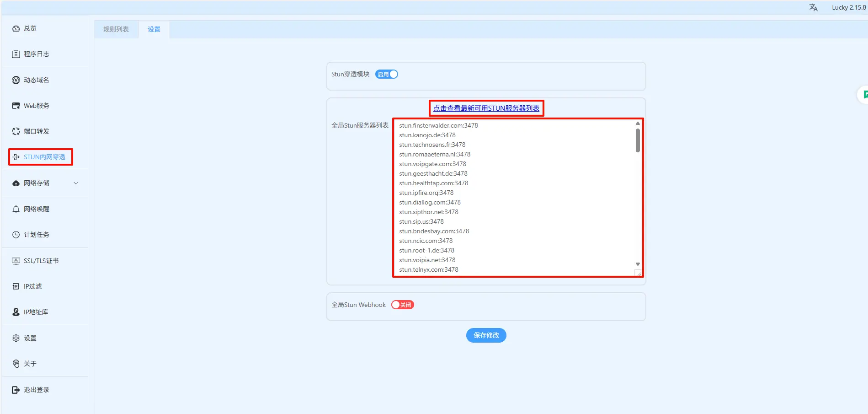This screenshot has width=868, height=414.
Task: Click the stun.telnyx.com:3478 line
Action: pyautogui.click(x=429, y=269)
